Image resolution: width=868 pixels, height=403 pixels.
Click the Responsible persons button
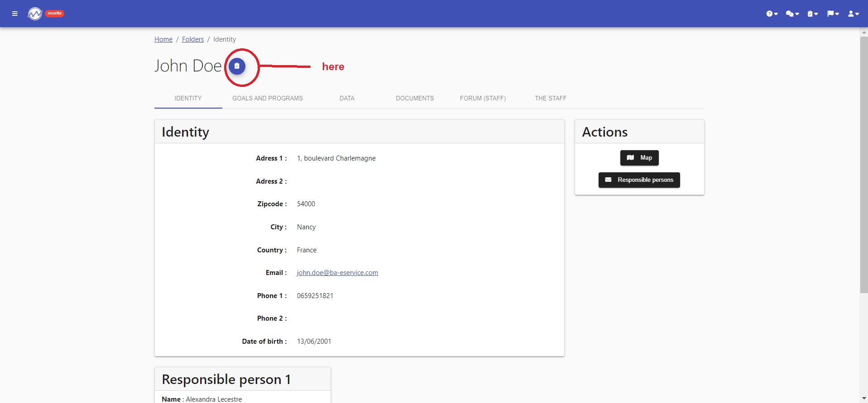coord(639,180)
